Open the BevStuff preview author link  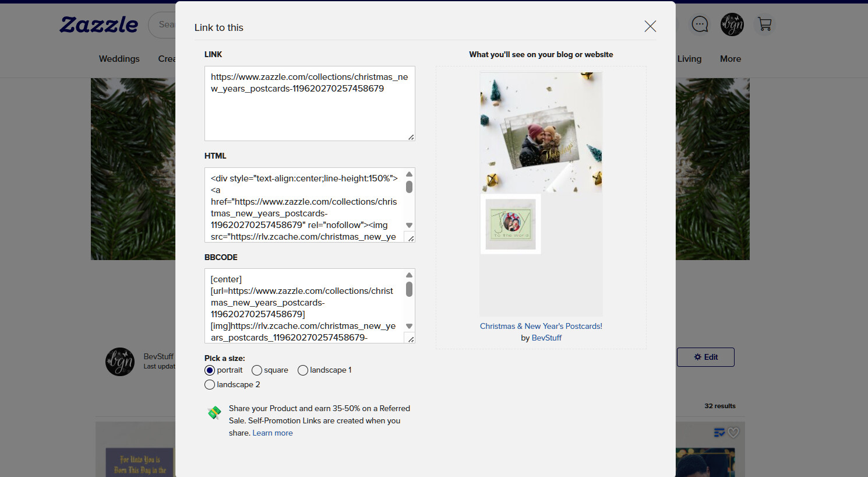[x=546, y=338]
